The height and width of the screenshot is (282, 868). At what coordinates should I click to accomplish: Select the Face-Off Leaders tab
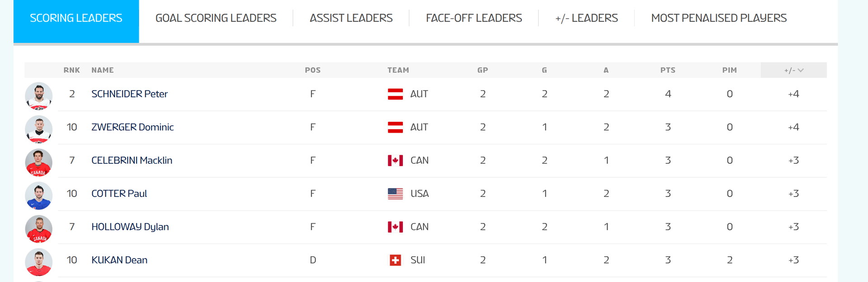474,18
